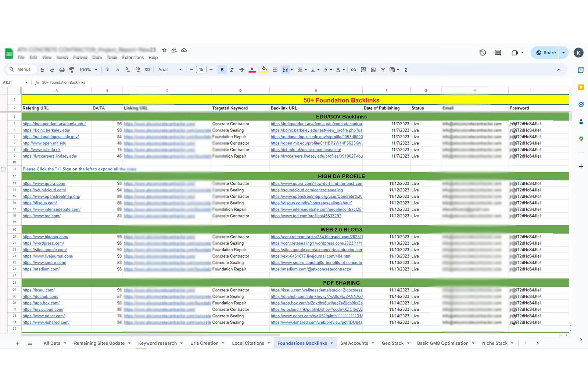Insert link with the chain icon

(354, 70)
